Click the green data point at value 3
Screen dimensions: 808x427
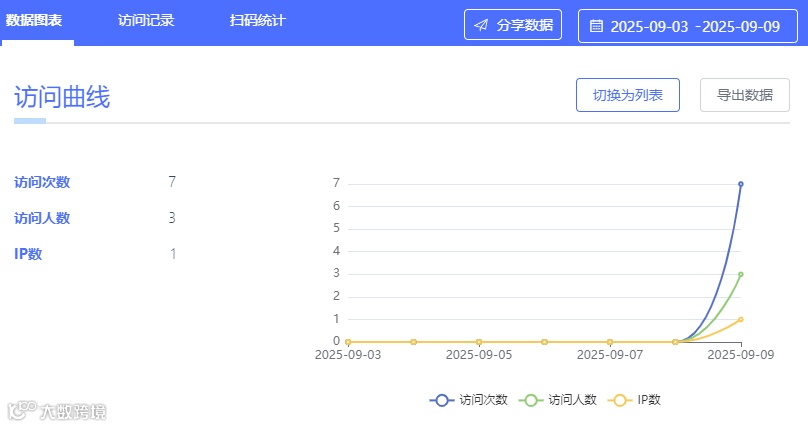tap(741, 274)
